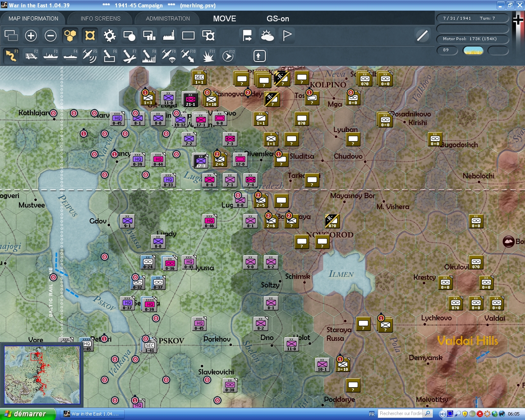
Task: Select the HQ 0-46 counter
Action: 210,221
